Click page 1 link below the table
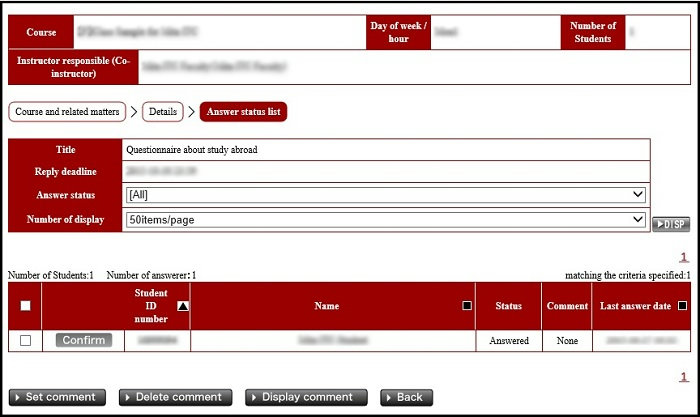Viewport: 700px width, 417px height. point(684,377)
